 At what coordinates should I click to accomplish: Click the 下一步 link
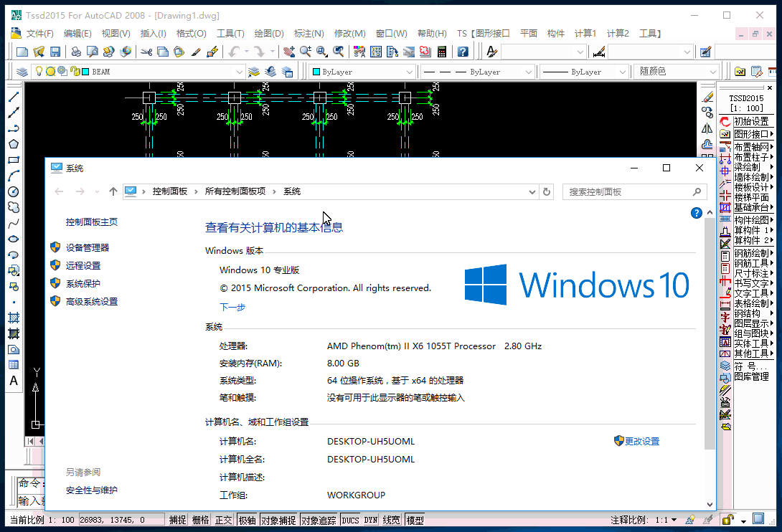(232, 307)
